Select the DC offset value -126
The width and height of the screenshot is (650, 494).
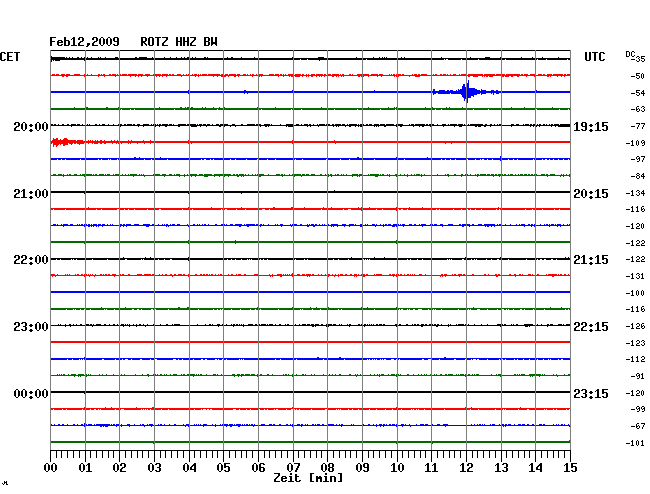pos(635,326)
